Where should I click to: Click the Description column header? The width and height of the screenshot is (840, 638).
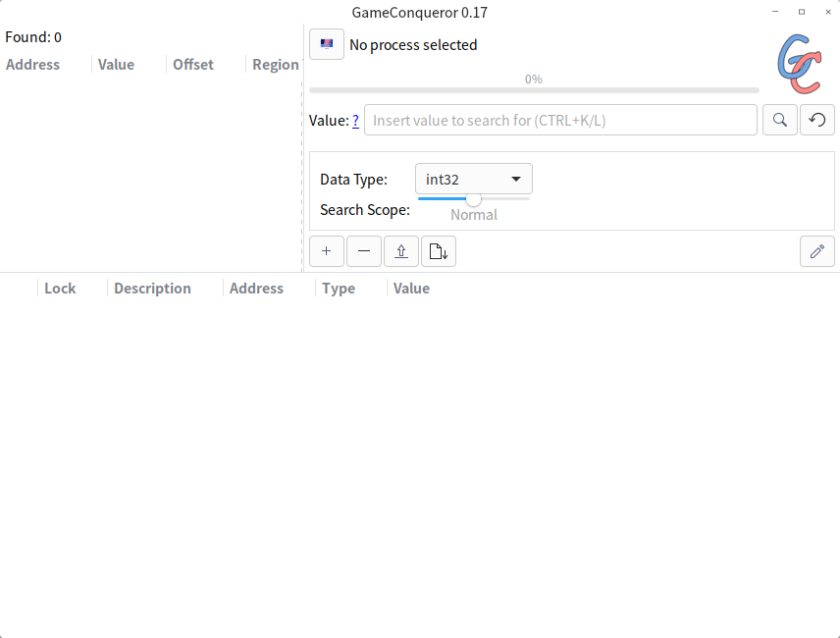coord(152,289)
